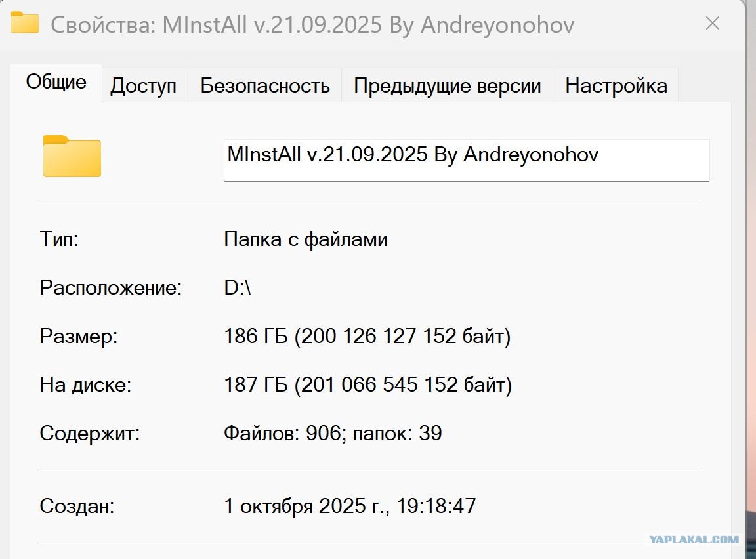The width and height of the screenshot is (756, 559).
Task: Switch to the Общие tab
Action: coord(56,83)
